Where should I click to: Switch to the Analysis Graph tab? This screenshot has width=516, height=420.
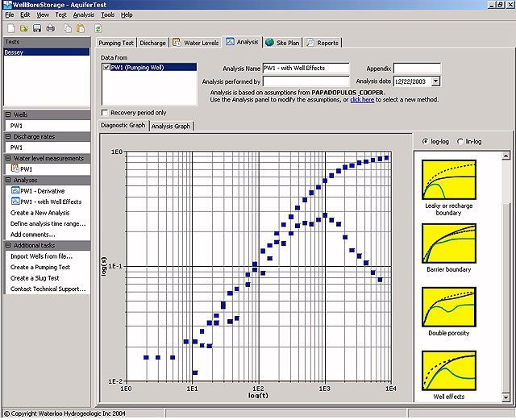click(171, 126)
